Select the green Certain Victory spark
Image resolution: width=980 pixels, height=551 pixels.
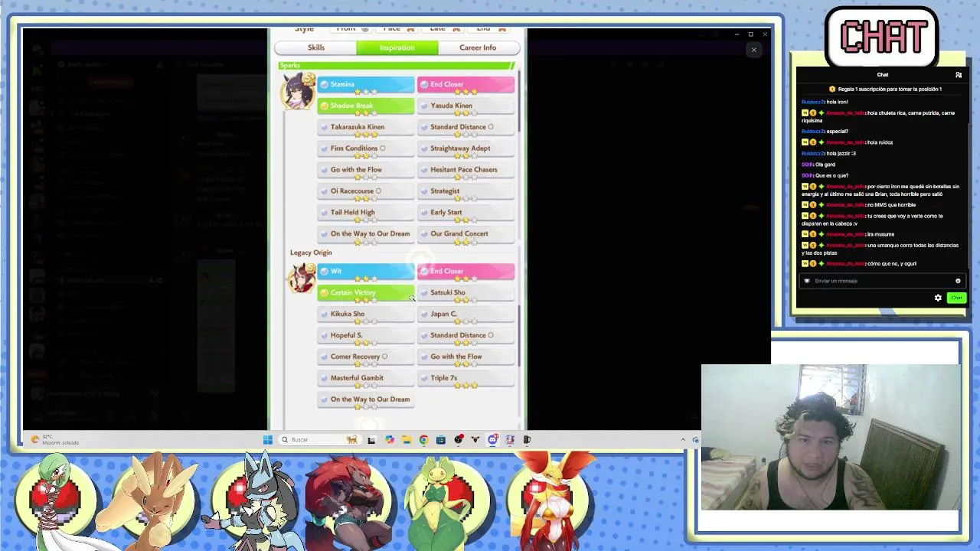point(366,293)
